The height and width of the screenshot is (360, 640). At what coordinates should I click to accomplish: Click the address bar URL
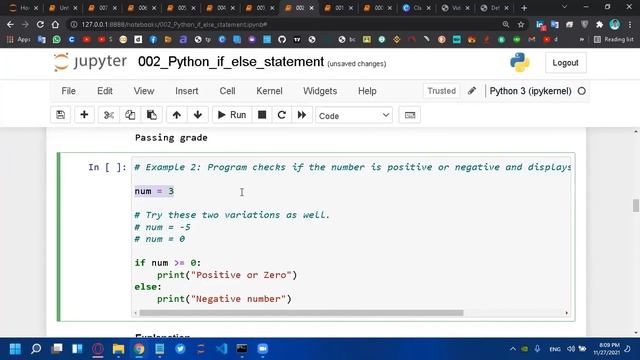(x=174, y=24)
